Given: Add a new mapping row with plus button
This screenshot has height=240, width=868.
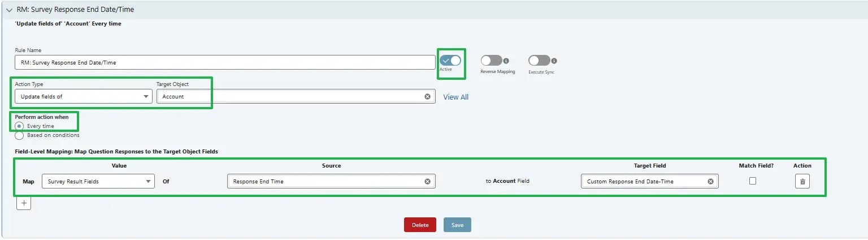Looking at the screenshot, I should tap(23, 203).
